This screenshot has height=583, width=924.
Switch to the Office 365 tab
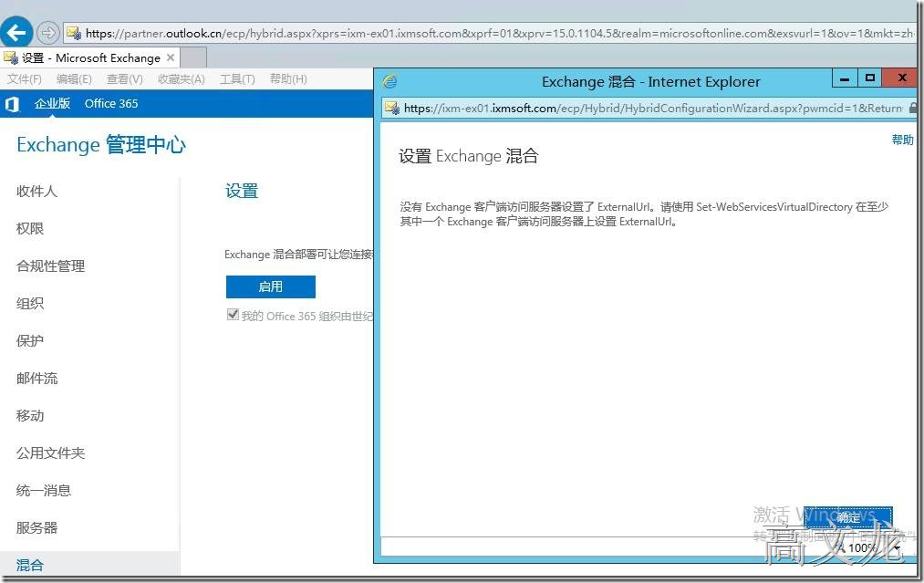pos(110,104)
